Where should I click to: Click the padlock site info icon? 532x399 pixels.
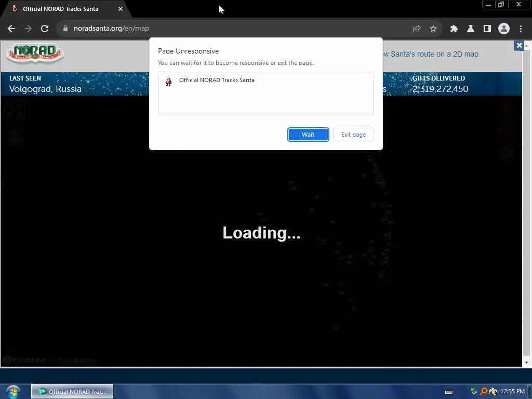point(65,29)
